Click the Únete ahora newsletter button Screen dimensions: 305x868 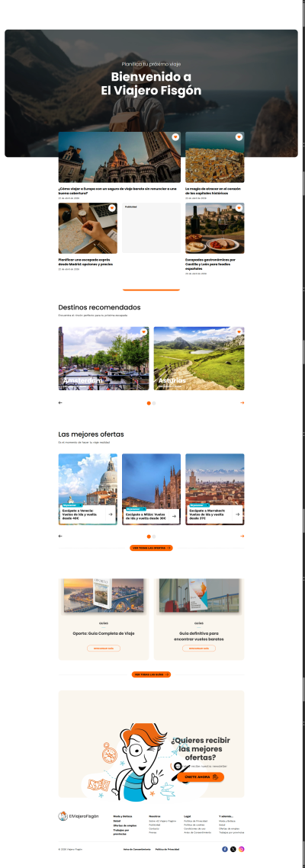tap(201, 777)
